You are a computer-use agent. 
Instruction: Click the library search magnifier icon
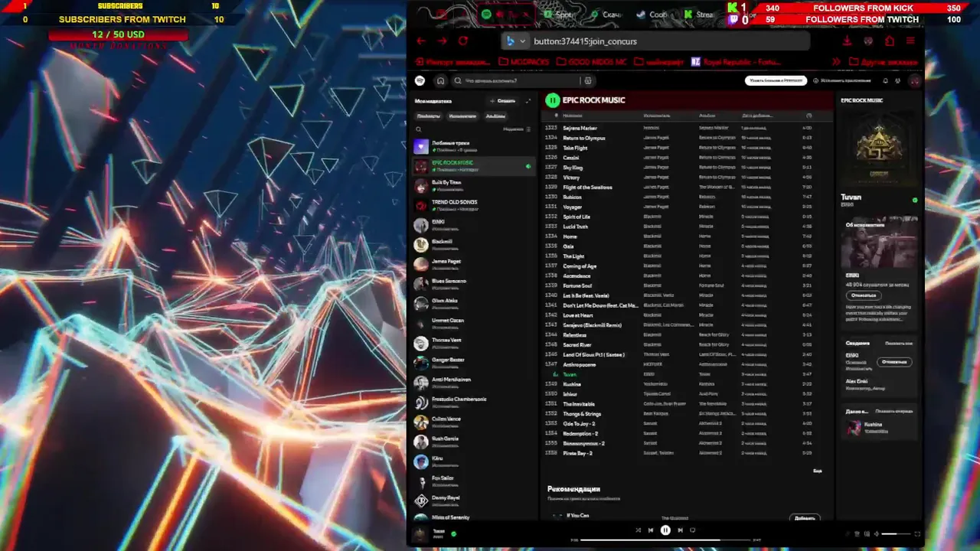419,129
